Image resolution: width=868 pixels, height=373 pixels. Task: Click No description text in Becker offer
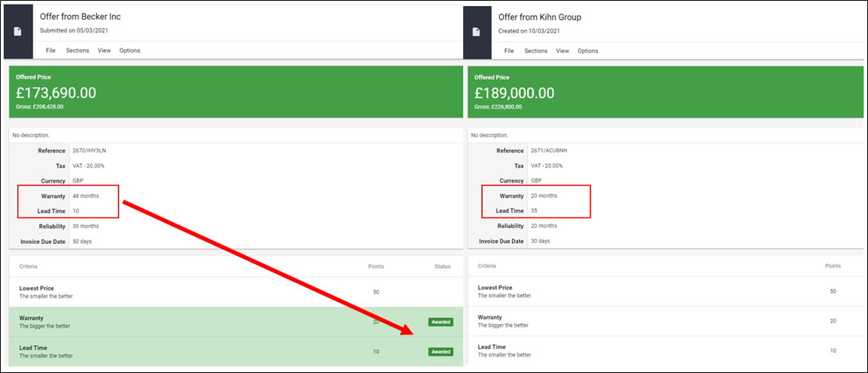pos(31,135)
